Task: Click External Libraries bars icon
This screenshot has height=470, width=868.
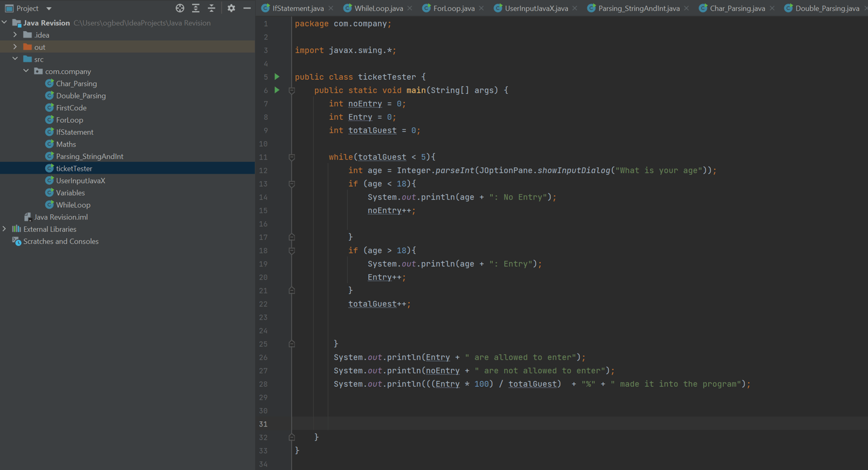Action: (16, 229)
